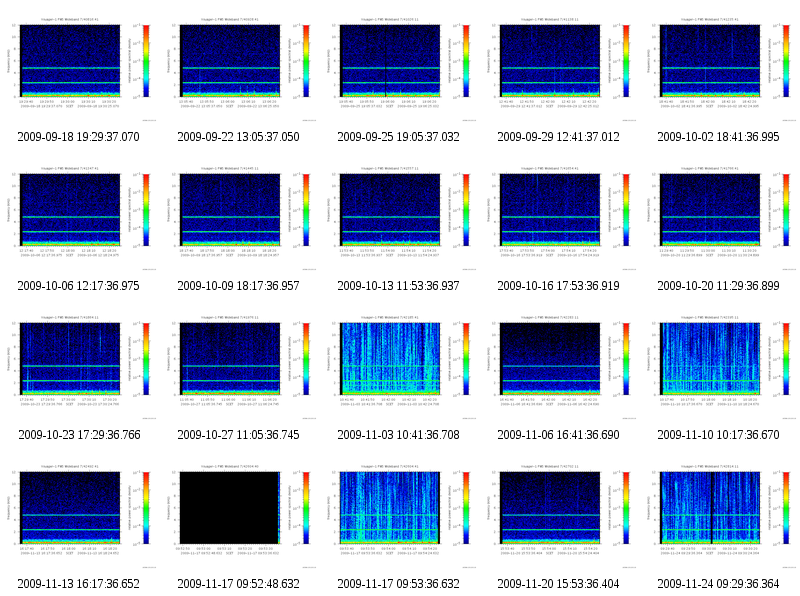Open noisy spectrogram thumbnail dated 2009-11-03 10:41:36.708
Screen dimensions: 800x596
click(x=399, y=367)
